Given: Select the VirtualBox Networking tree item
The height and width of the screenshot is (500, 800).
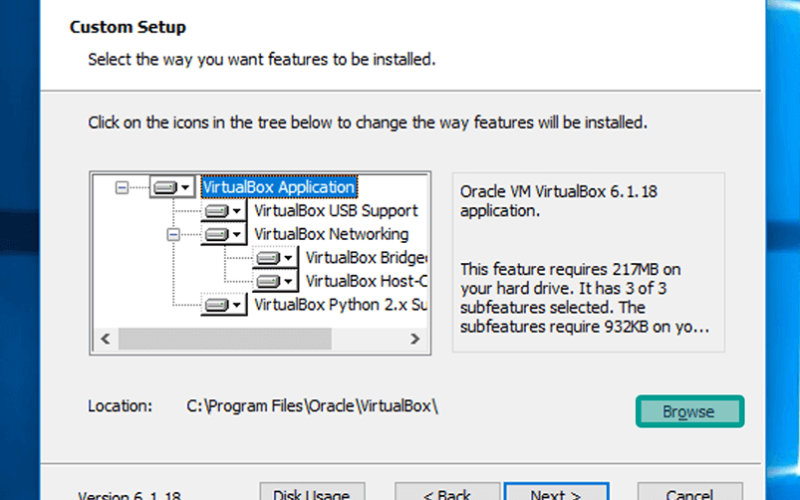Looking at the screenshot, I should (x=331, y=234).
